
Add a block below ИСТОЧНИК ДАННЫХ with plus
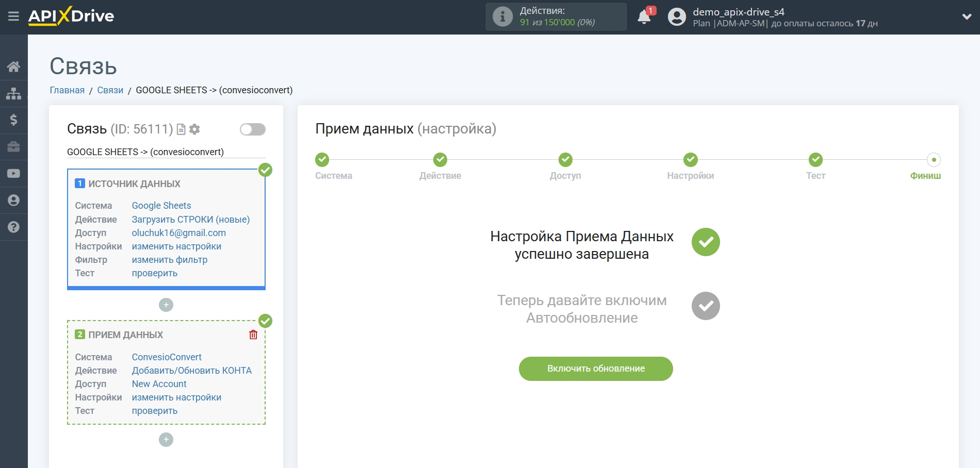coord(166,305)
